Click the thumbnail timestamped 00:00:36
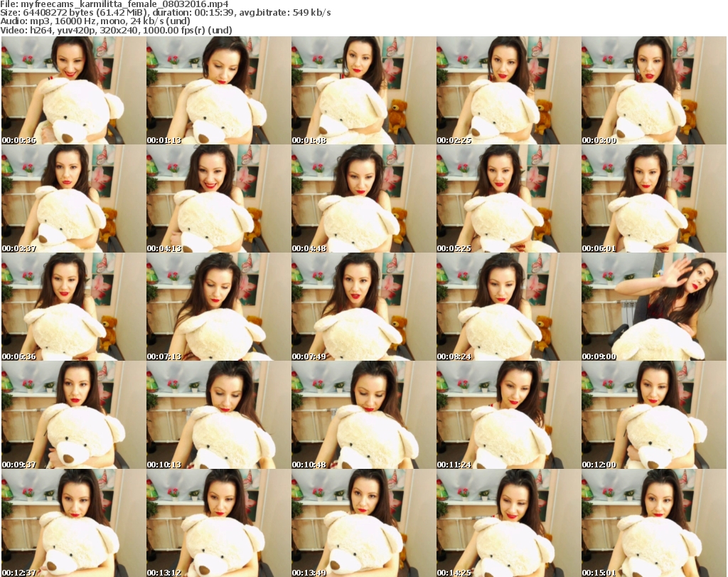The width and height of the screenshot is (728, 577). click(73, 90)
